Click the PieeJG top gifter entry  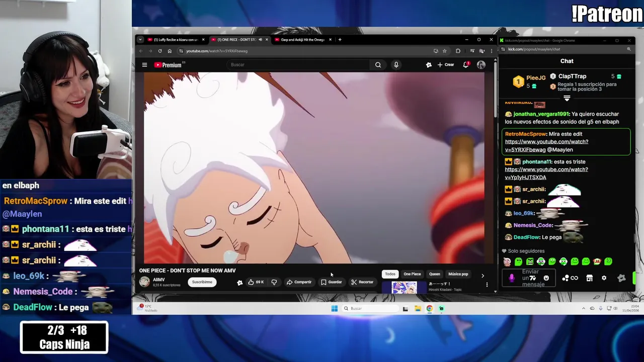pos(529,81)
